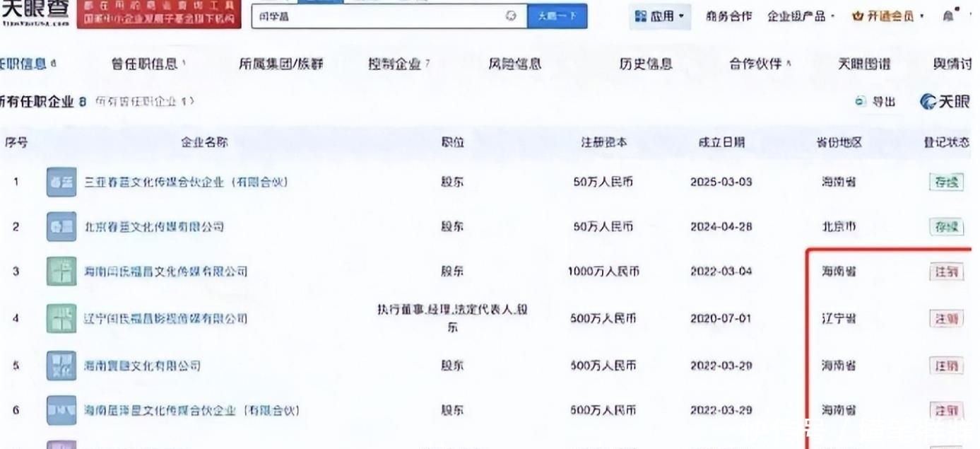Open the 北京春芸文化传媒有限公司 company link
980x449 pixels.
154,227
